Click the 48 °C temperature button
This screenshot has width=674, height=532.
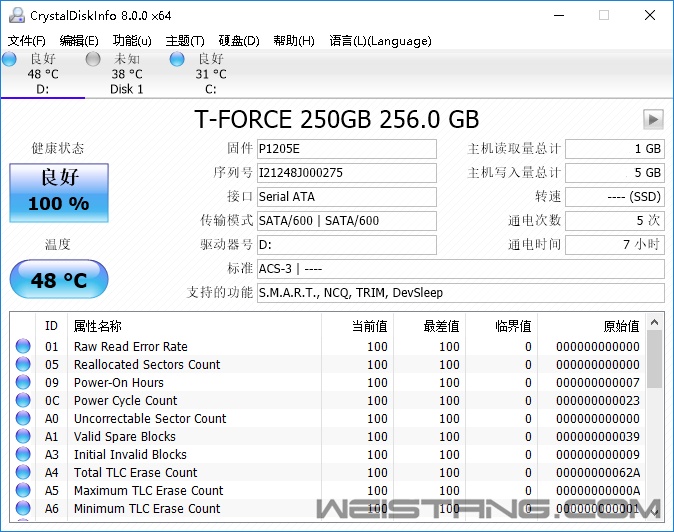point(59,279)
